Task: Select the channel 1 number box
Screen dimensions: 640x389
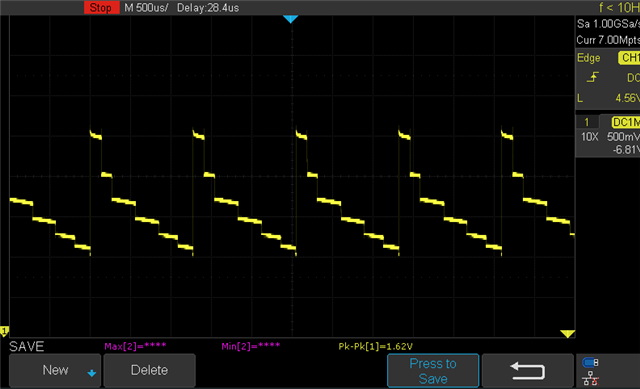Action: pos(587,122)
